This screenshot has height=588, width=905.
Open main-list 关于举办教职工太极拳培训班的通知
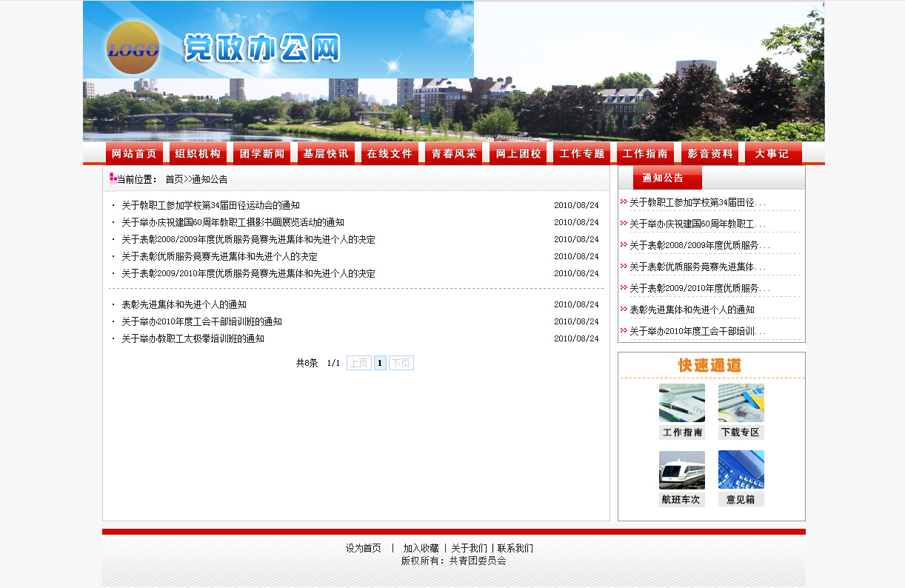193,338
